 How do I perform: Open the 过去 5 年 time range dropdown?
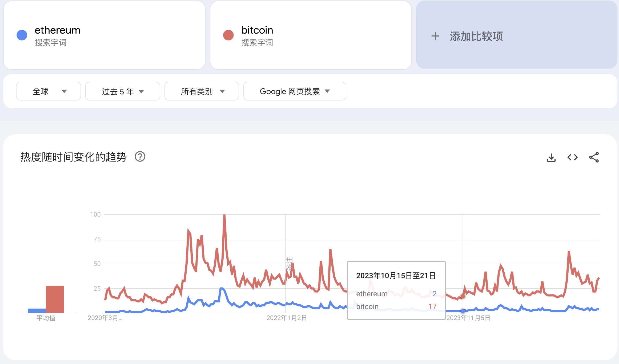123,91
